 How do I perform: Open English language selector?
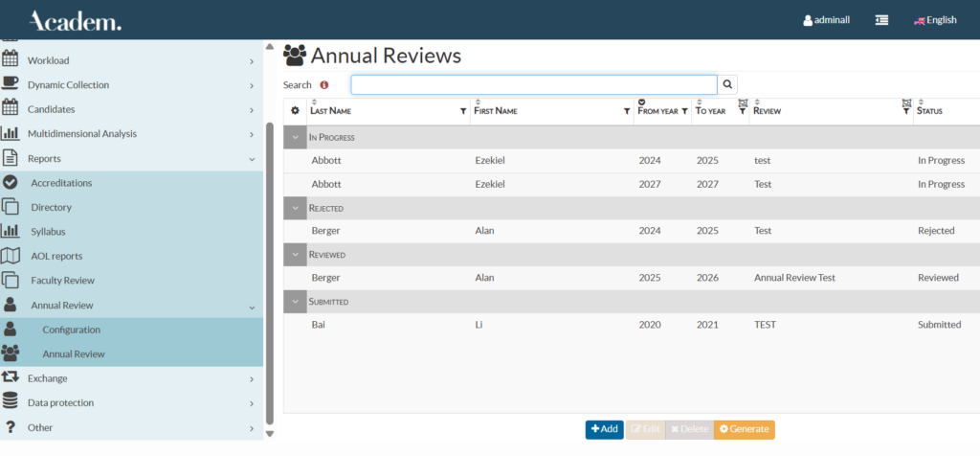coord(935,20)
